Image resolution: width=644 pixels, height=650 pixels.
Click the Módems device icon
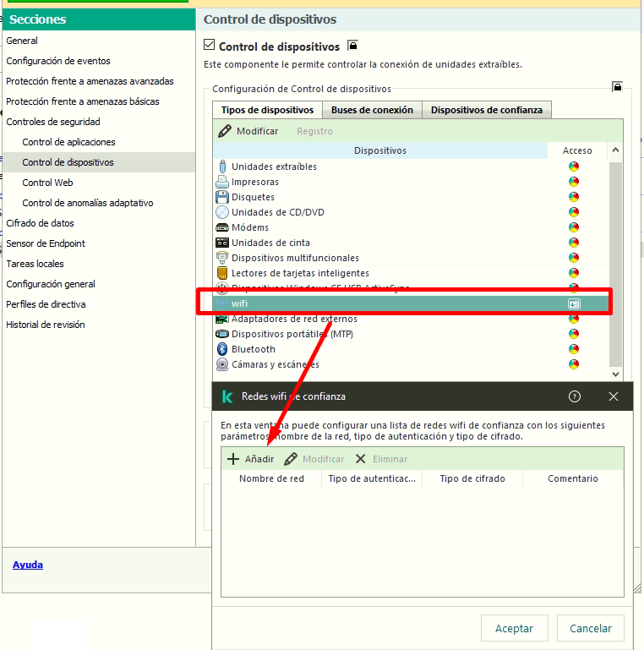coord(222,227)
